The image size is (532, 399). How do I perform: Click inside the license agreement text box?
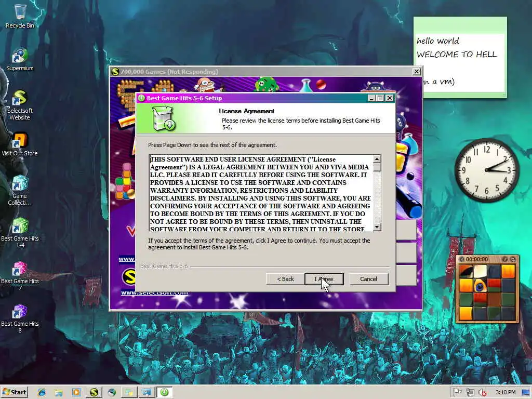pos(261,193)
